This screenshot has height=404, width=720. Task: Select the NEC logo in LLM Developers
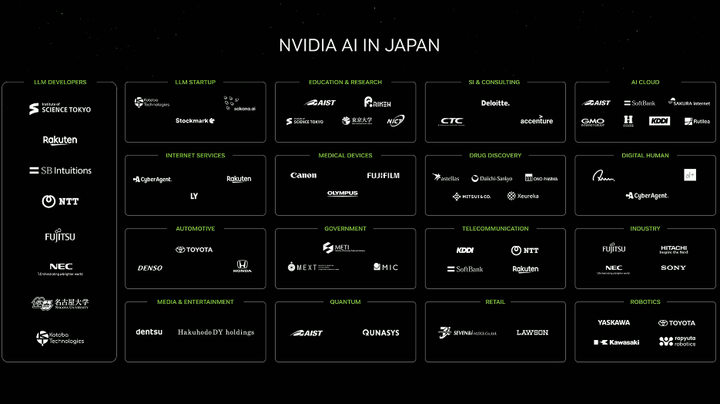pos(61,269)
